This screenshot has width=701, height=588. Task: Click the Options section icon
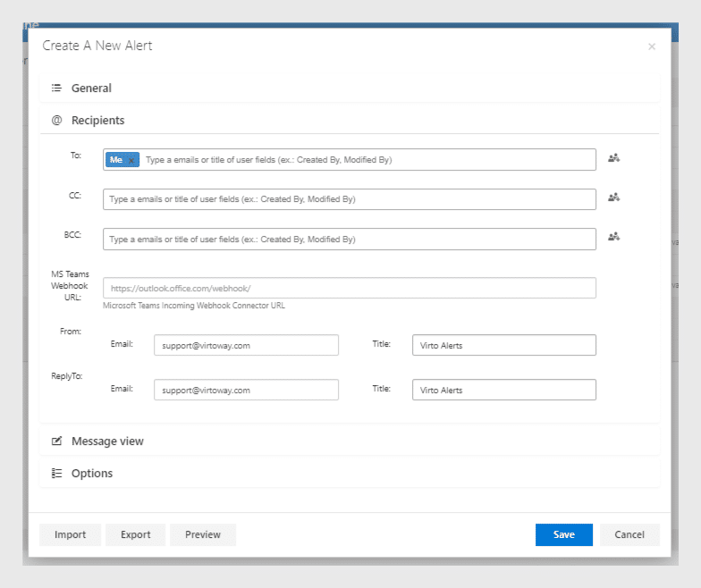(x=56, y=474)
